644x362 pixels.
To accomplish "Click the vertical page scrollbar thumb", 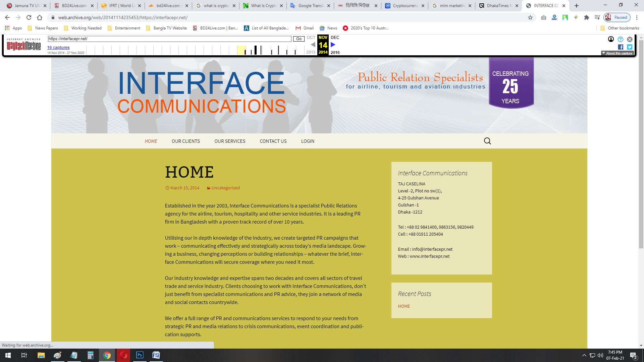I will (x=641, y=144).
